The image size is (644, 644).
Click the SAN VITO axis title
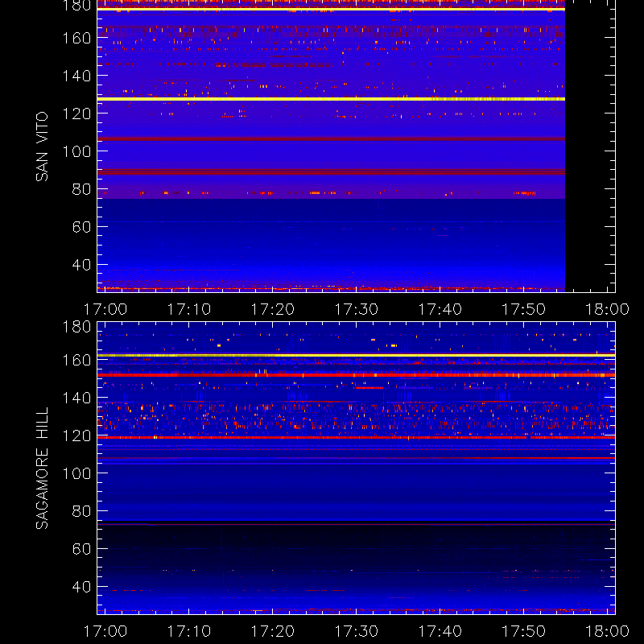point(42,147)
